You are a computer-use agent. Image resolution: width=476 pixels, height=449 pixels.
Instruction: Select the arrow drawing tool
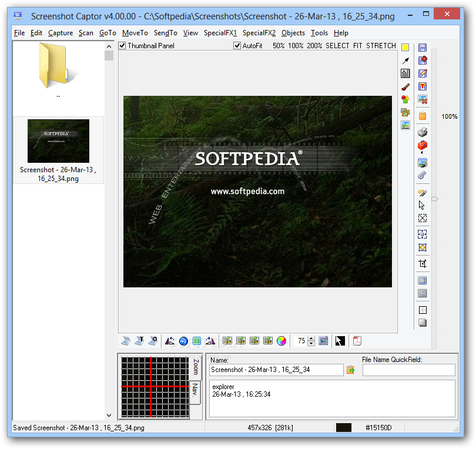coord(405,61)
